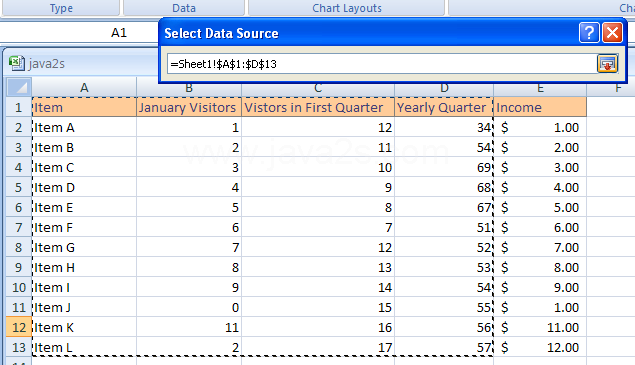Open help for Select Data Source dialog
The width and height of the screenshot is (635, 365).
(x=589, y=33)
